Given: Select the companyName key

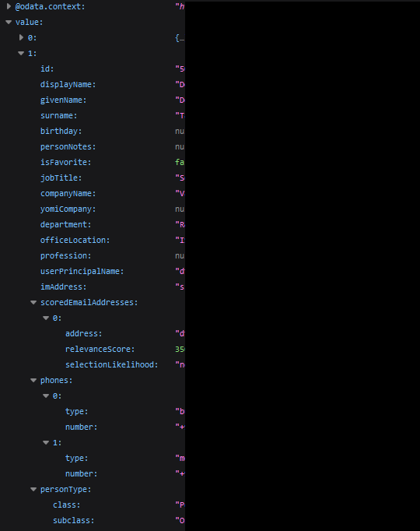Looking at the screenshot, I should [68, 193].
